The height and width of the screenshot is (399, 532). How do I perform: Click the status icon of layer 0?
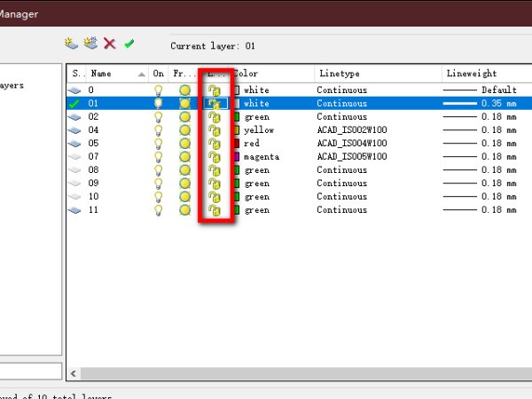pos(75,90)
